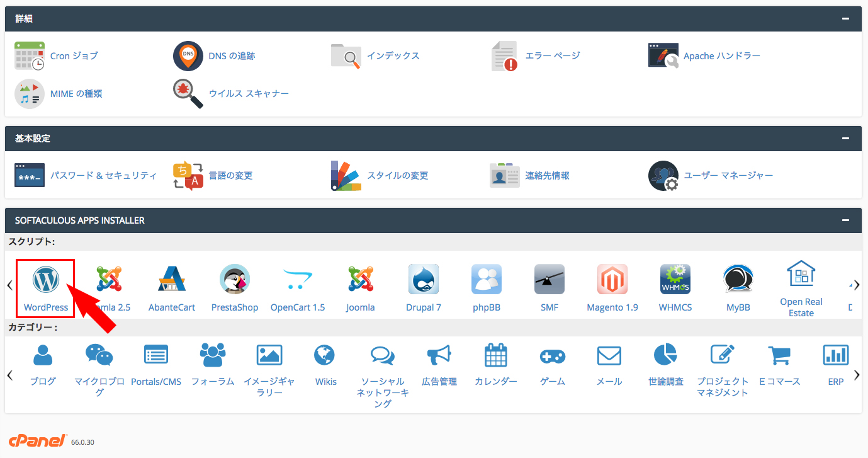This screenshot has width=868, height=458.
Task: Select the WordPress installer icon
Action: click(45, 279)
